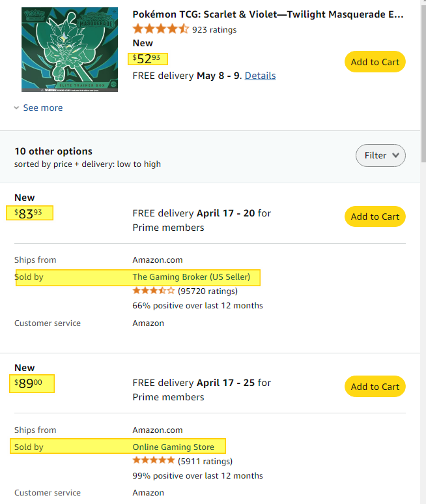Open the Twilight Masquerade product image
Screen dimensions: 426x504
70,50
